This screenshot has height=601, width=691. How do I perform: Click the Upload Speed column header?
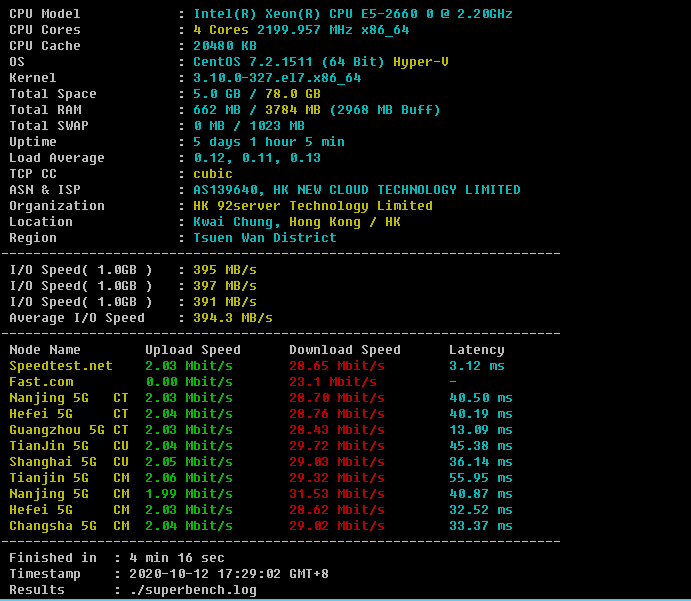(193, 350)
